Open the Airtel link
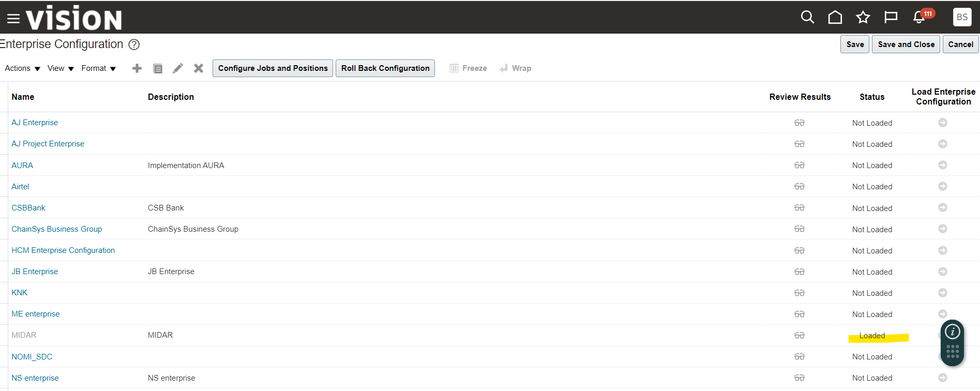This screenshot has height=391, width=980. [x=20, y=187]
